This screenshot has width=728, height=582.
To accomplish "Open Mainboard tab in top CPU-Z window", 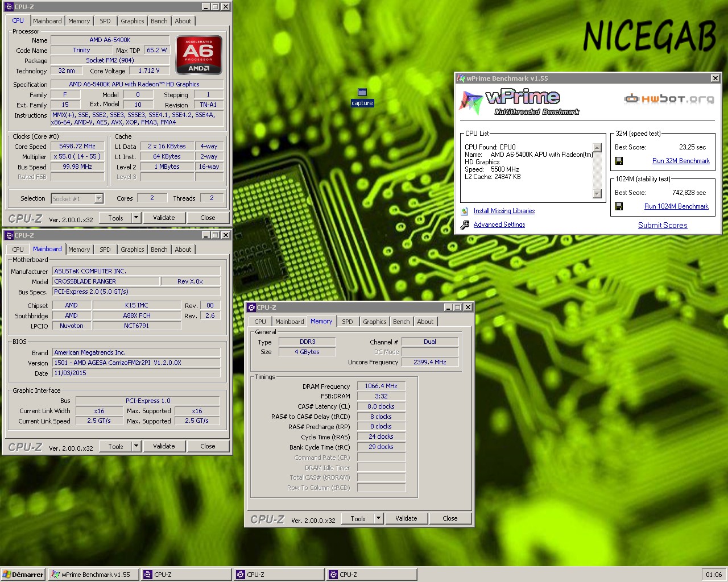I will [x=47, y=21].
